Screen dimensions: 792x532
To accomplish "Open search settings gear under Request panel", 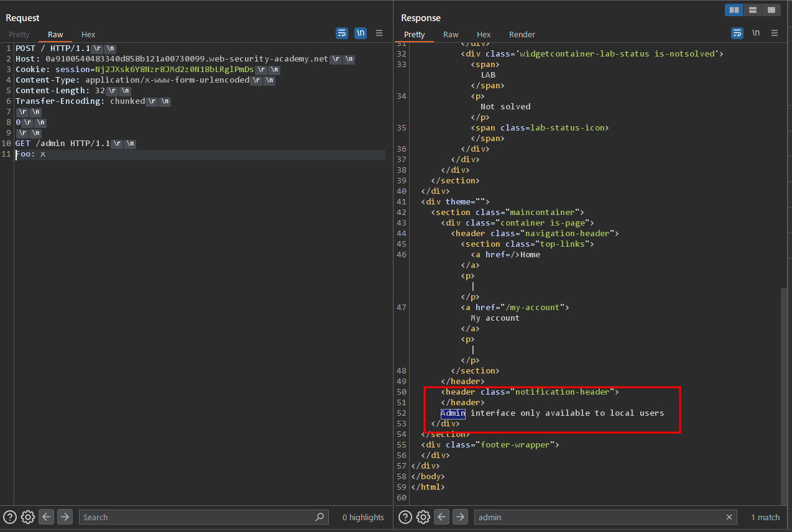I will (27, 517).
